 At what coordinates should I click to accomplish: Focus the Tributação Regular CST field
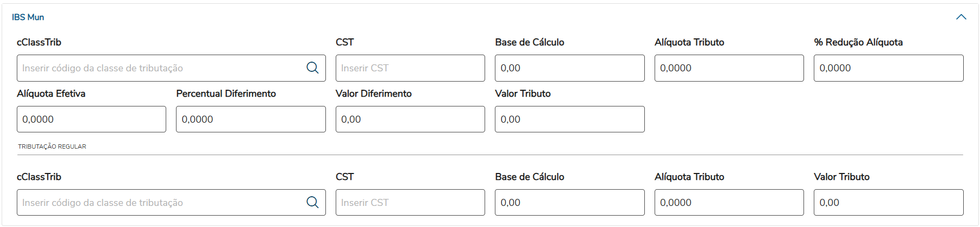(410, 203)
